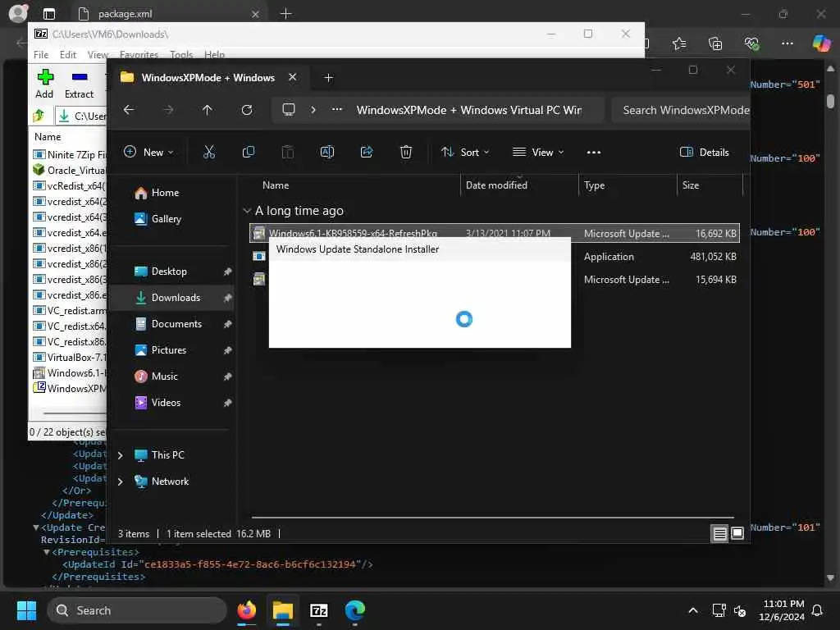The image size is (840, 630).
Task: Select Downloads in Explorer navigation pane
Action: pyautogui.click(x=172, y=298)
